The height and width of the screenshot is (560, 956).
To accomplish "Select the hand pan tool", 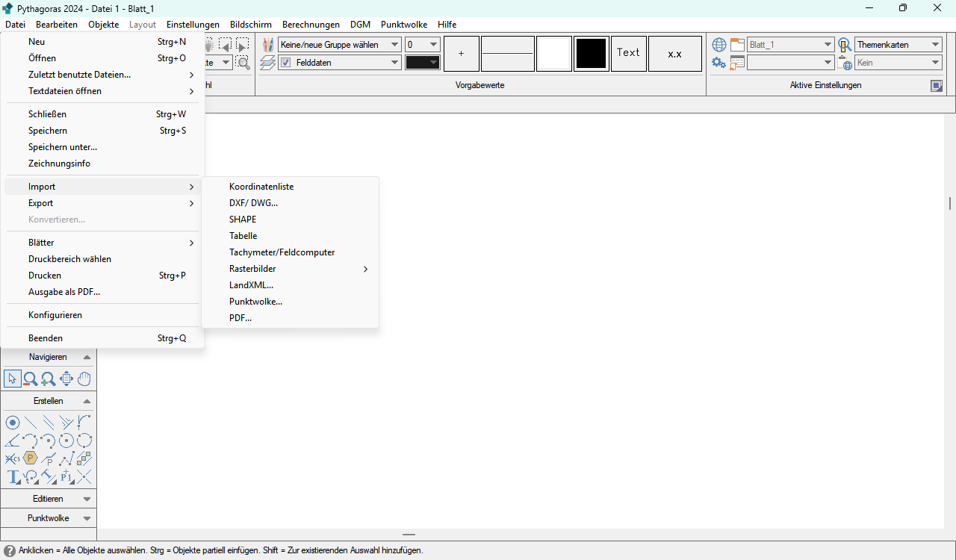I will 84,379.
